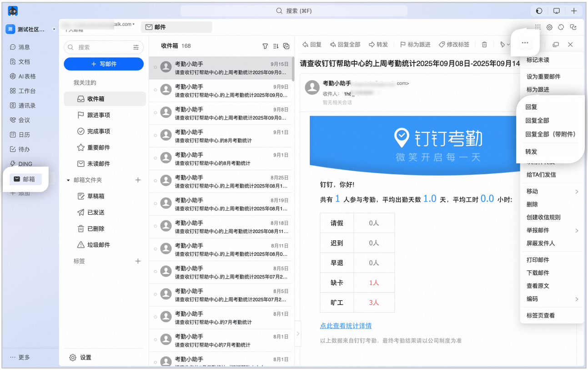Open 文档 in the left sidebar
Viewport: 588px width, 370px height.
coord(20,62)
